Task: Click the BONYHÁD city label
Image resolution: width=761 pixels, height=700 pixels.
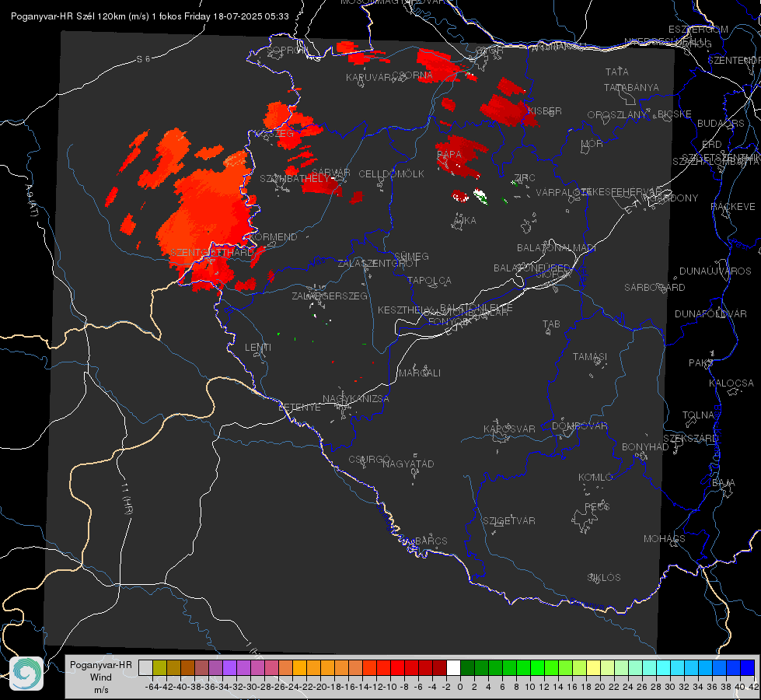Action: [x=645, y=447]
